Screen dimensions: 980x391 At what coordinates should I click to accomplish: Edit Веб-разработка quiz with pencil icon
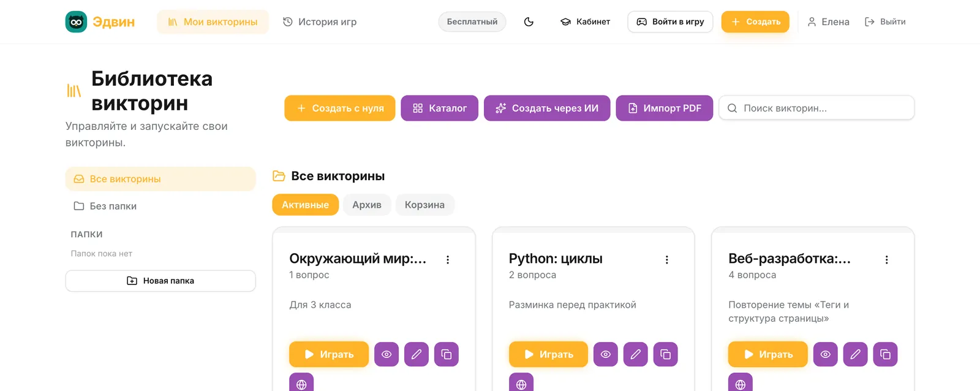click(856, 354)
